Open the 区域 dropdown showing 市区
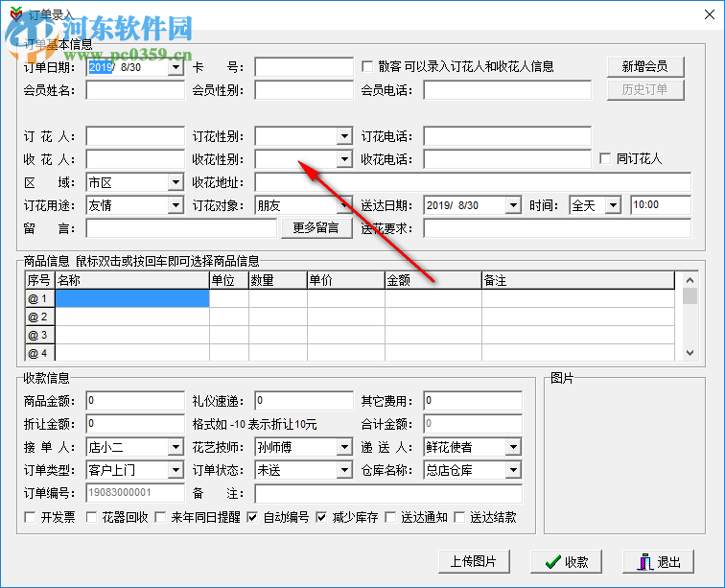This screenshot has height=588, width=725. (175, 182)
